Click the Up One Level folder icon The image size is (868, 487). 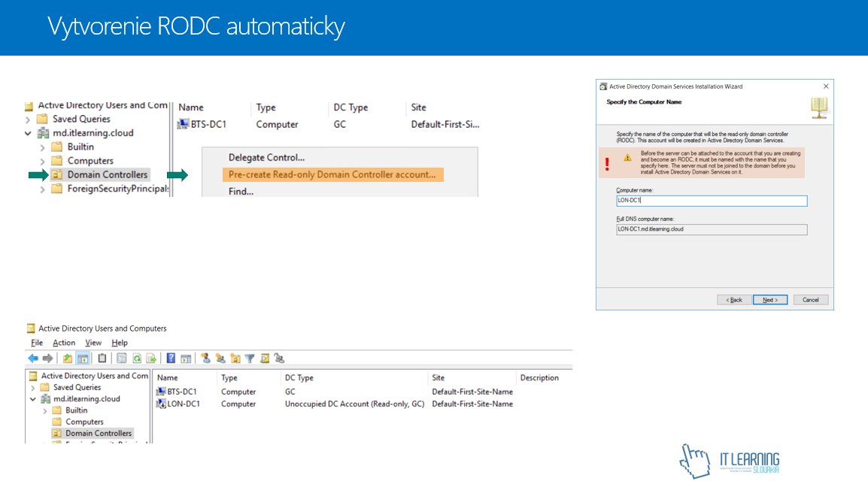(x=68, y=358)
